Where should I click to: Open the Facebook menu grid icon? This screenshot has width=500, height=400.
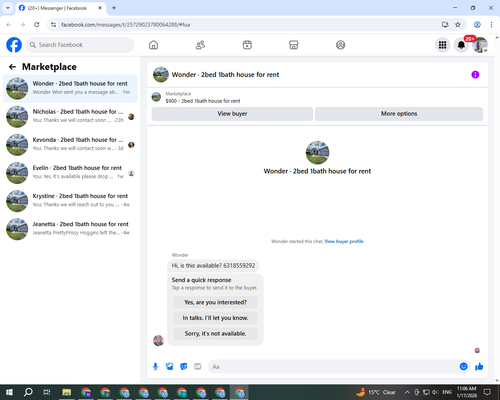(442, 45)
